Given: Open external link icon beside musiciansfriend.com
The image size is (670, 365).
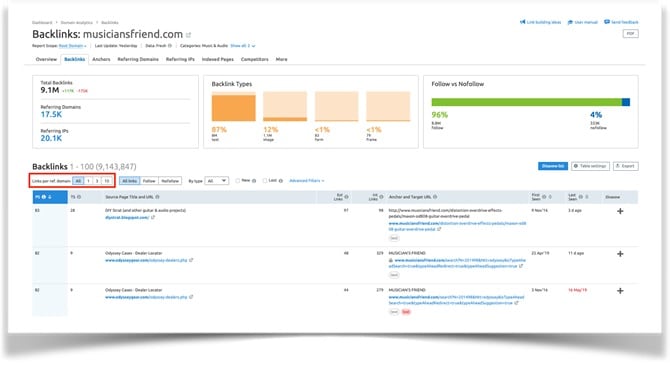Looking at the screenshot, I should (188, 35).
